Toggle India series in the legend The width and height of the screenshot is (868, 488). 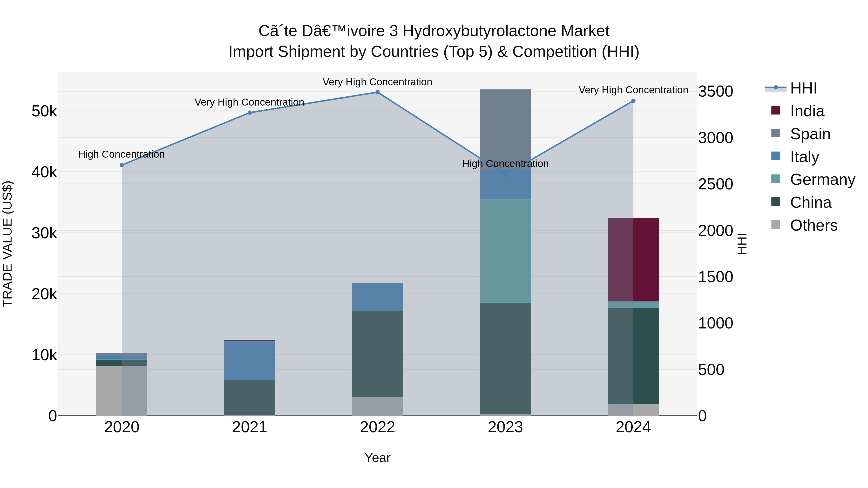tap(797, 111)
